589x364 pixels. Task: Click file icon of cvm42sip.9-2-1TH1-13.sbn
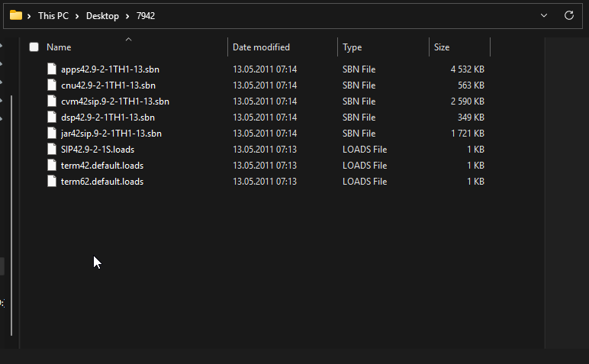[52, 101]
